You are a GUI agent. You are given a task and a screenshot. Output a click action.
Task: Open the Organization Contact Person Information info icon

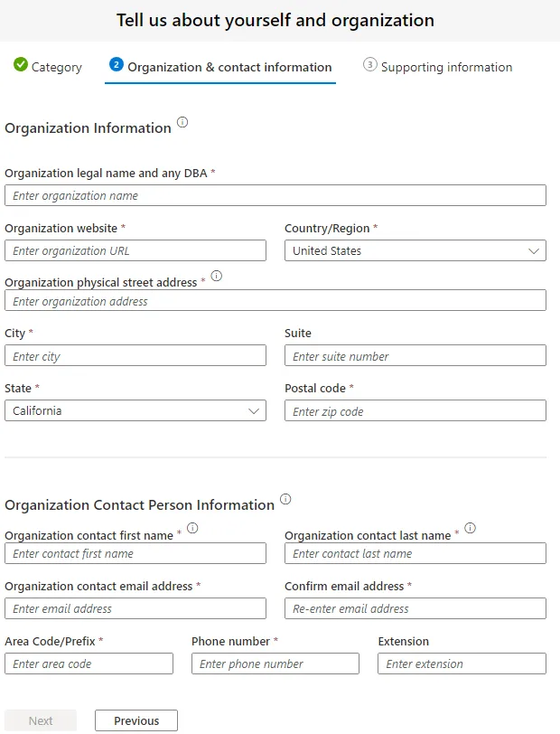coord(285,498)
